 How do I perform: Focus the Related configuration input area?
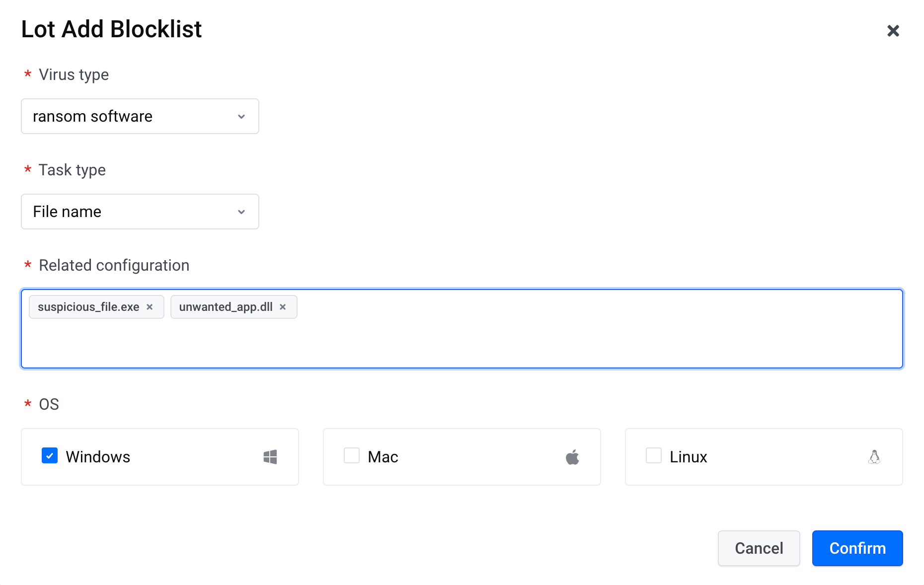coord(462,329)
